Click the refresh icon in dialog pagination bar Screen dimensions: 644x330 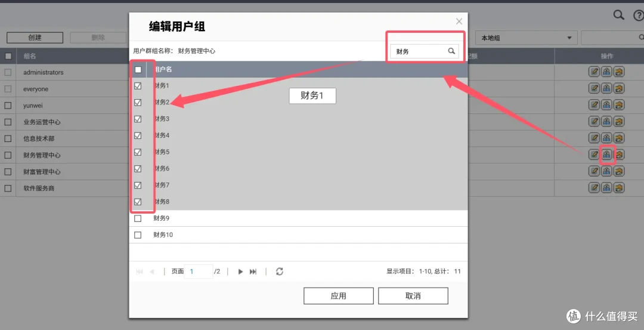(279, 272)
